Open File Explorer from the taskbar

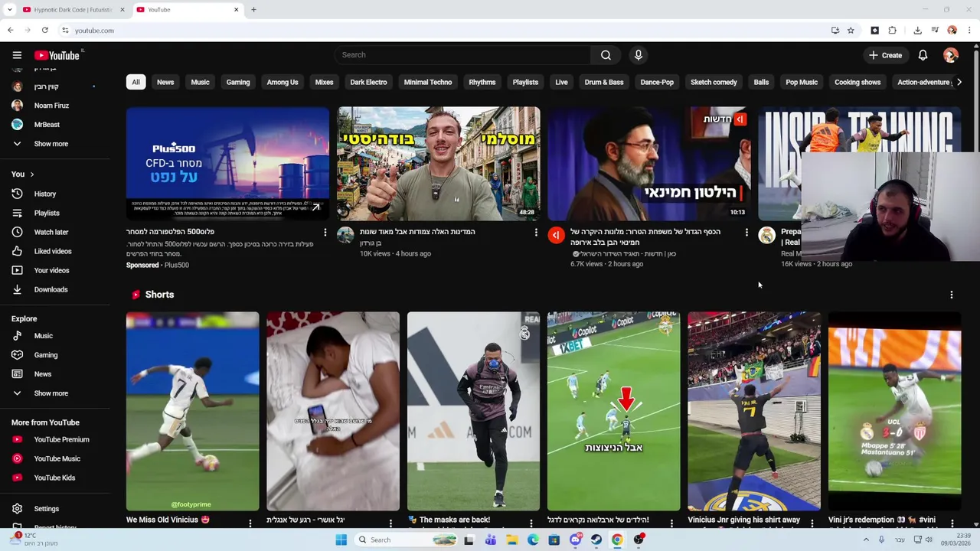coord(512,540)
